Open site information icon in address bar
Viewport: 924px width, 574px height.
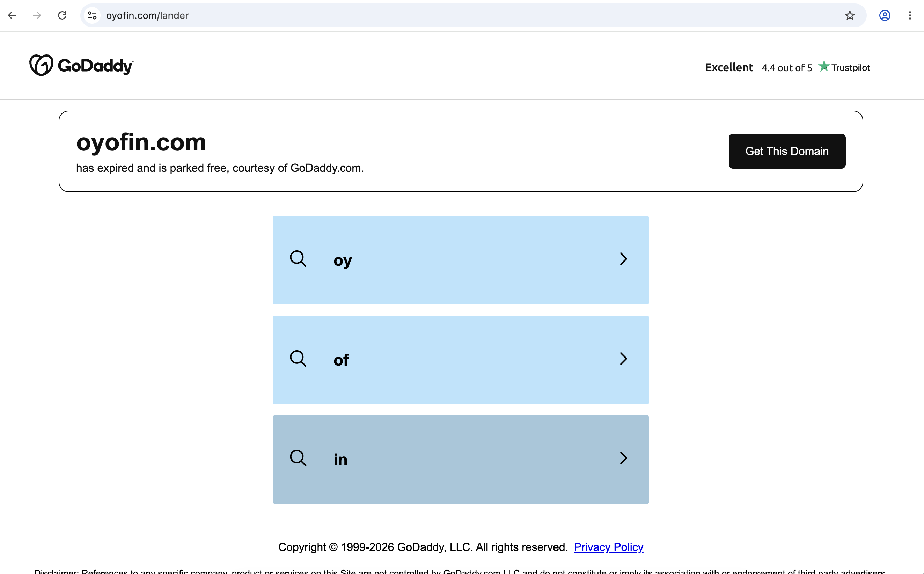tap(92, 15)
